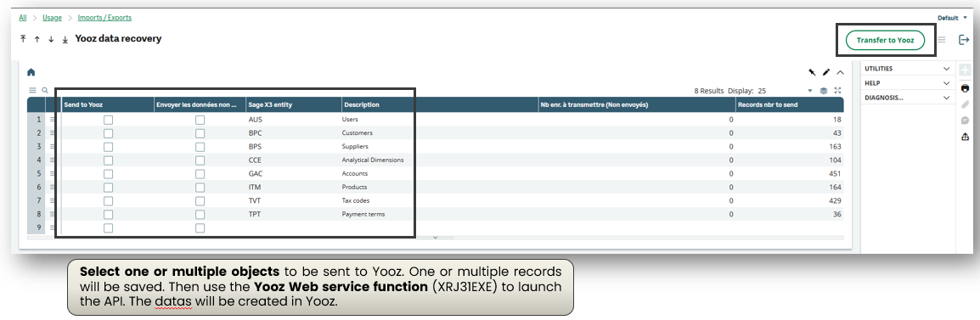The image size is (980, 320).
Task: Check Send to Yooz for ITM Products
Action: click(108, 188)
